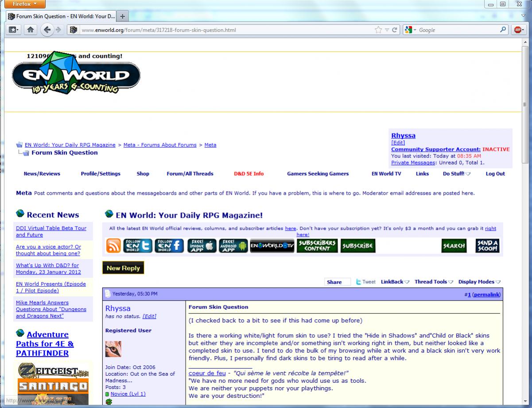The image size is (532, 408).
Task: Click the Tweet bird icon
Action: coord(359,282)
